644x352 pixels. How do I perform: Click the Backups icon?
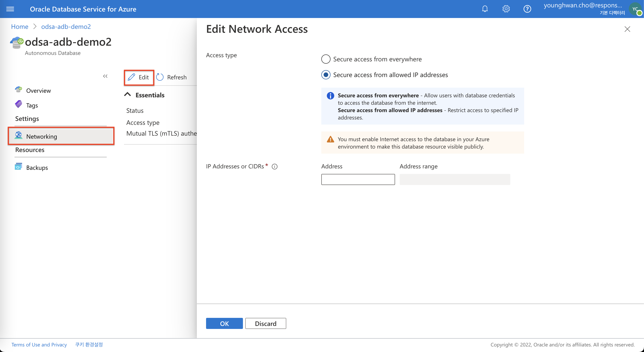18,166
